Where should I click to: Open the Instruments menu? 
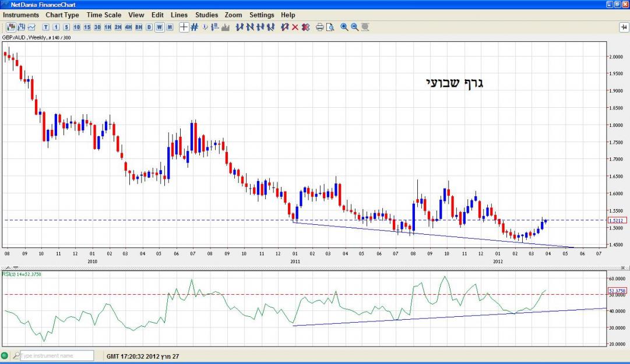(x=21, y=15)
